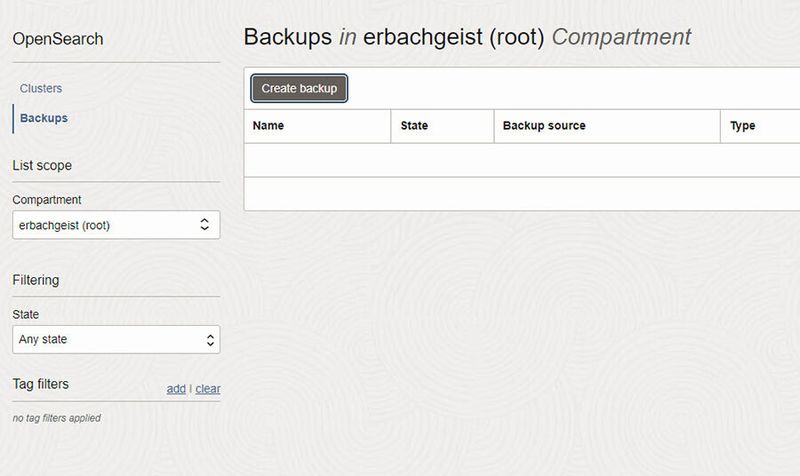
Task: Click the Tag filters heading
Action: (x=41, y=384)
